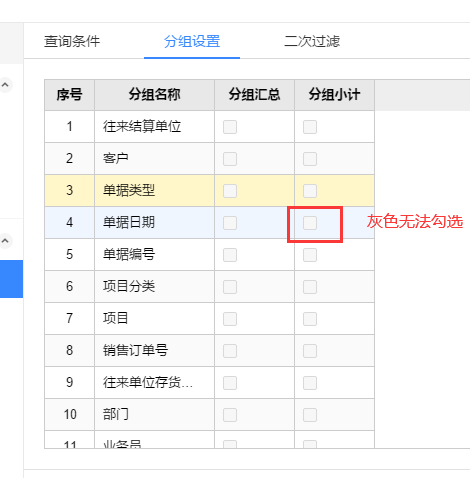
Task: Click the 分组名称 column header
Action: (x=154, y=95)
